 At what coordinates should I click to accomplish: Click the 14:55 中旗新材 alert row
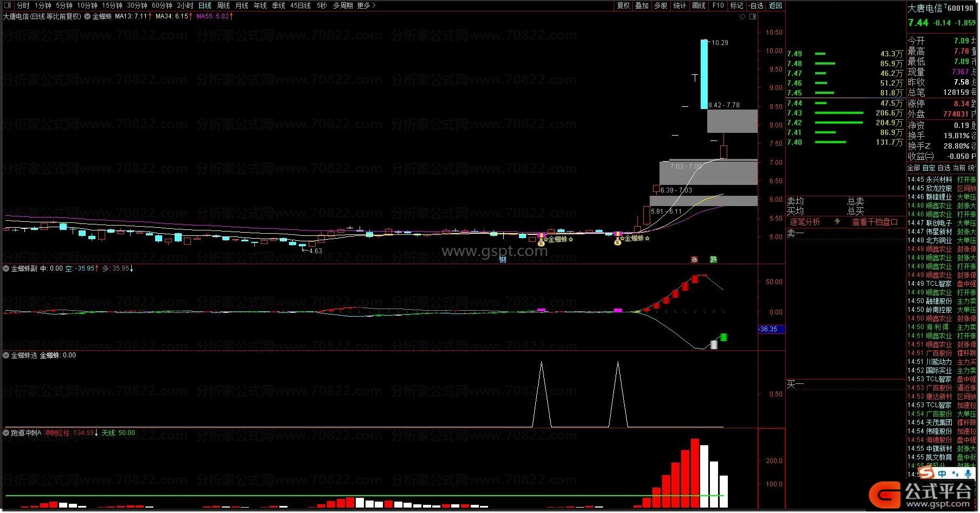(x=941, y=448)
